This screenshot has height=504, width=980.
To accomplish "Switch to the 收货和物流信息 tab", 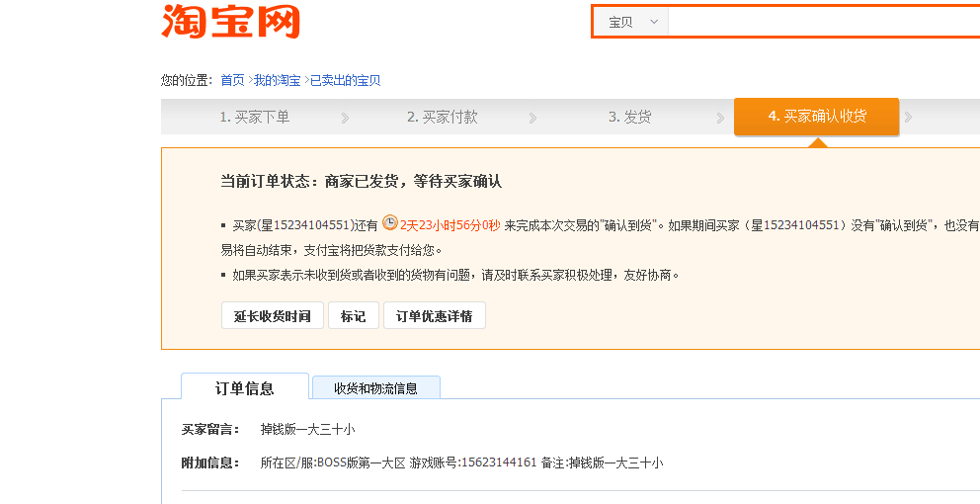I will pos(375,388).
